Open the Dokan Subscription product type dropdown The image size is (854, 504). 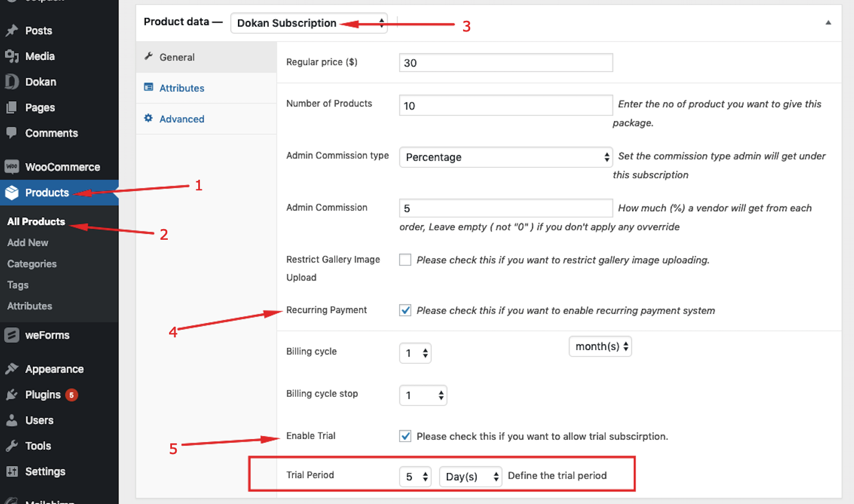(309, 23)
